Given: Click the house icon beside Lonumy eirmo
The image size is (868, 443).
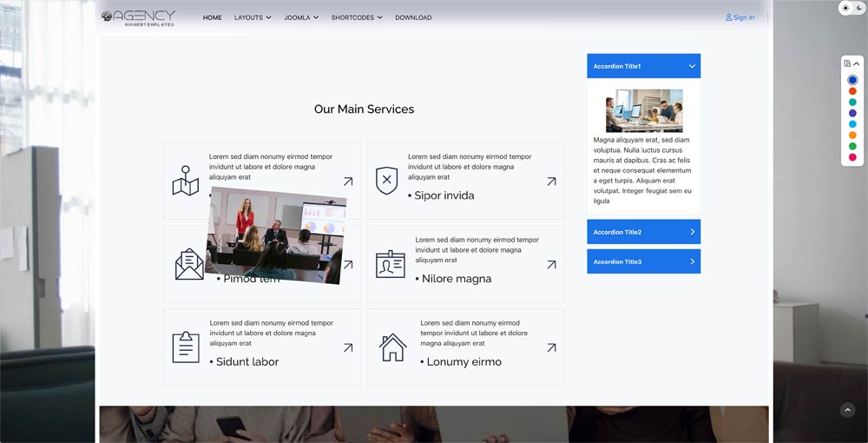Looking at the screenshot, I should click(x=393, y=347).
